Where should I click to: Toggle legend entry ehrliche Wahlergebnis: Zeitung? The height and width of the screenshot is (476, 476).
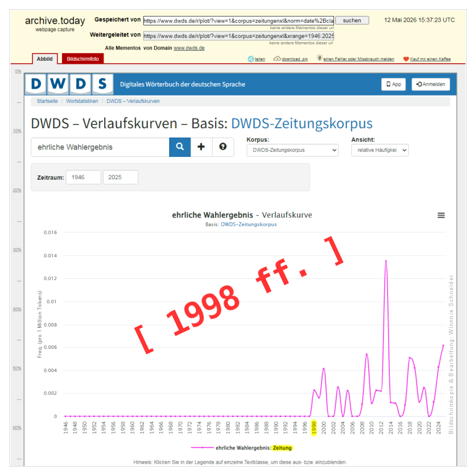pyautogui.click(x=241, y=447)
